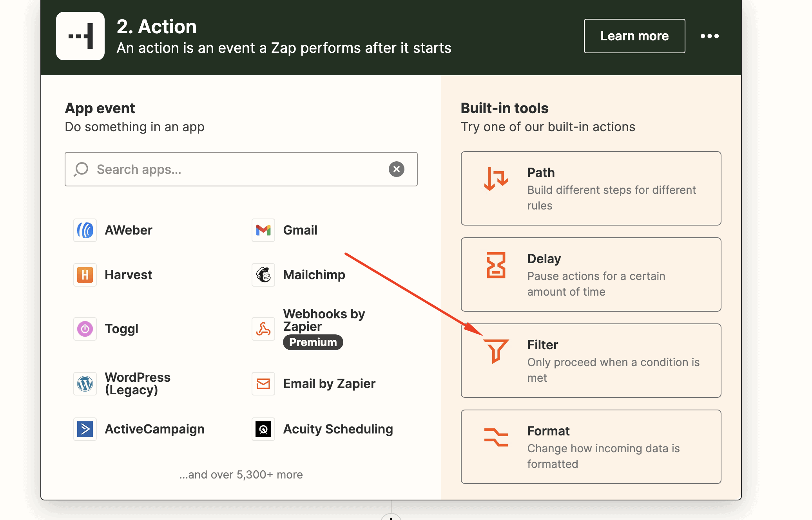Click the Path tool title
This screenshot has width=812, height=520.
(541, 173)
